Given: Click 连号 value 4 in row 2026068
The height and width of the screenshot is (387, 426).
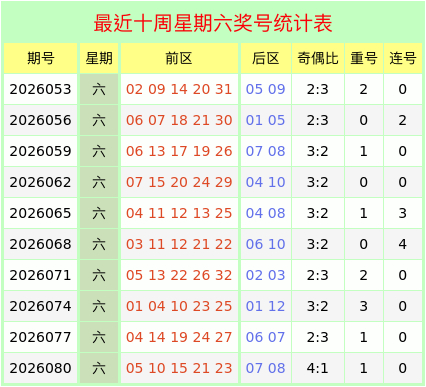Looking at the screenshot, I should tap(403, 244).
